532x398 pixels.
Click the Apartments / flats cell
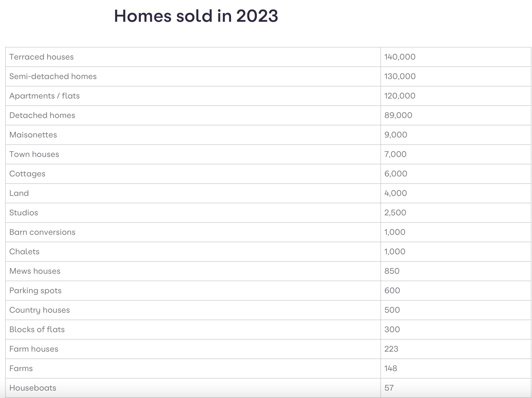[44, 96]
